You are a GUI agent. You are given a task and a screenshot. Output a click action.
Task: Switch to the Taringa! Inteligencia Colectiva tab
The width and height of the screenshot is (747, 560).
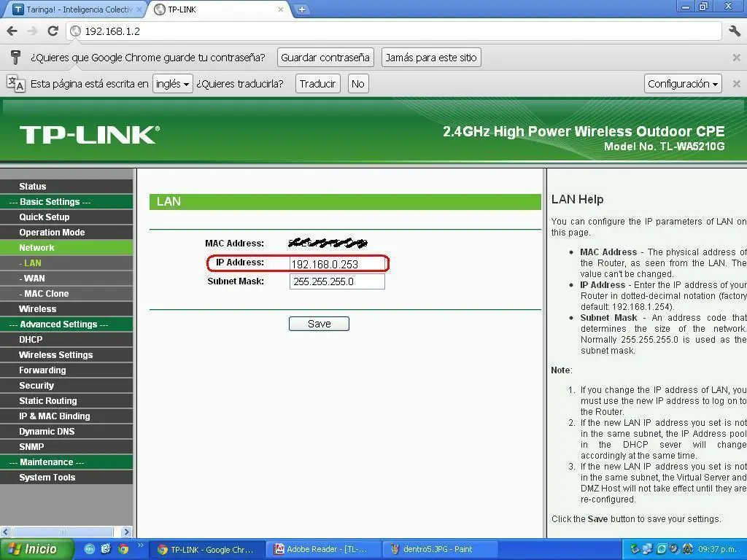pos(77,9)
